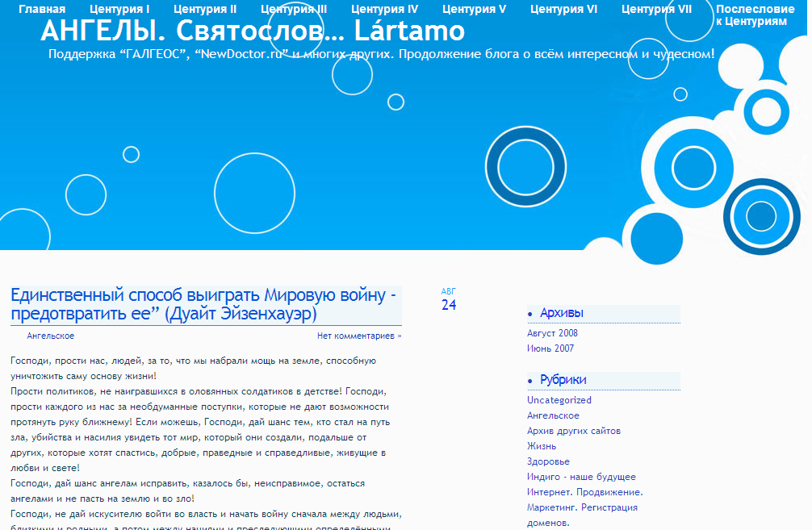Click the Индиго - наше будущее rubric
Viewport: 812px width, 530px height.
click(x=581, y=477)
